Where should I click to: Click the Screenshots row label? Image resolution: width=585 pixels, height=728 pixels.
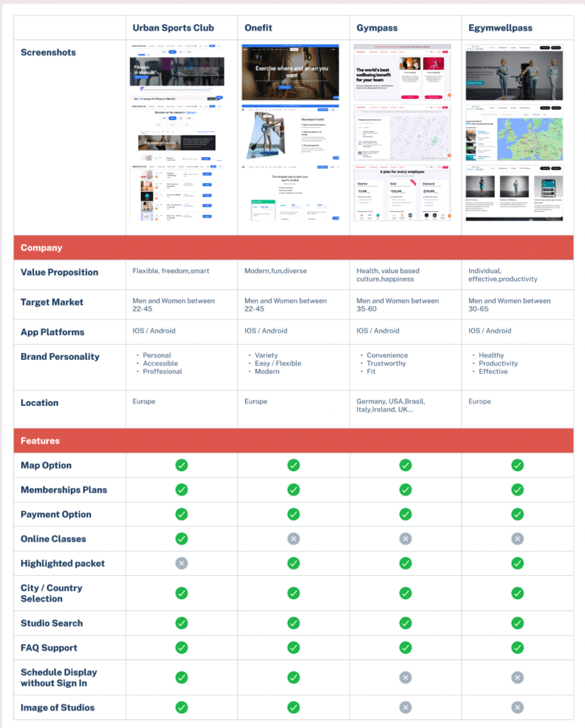click(x=48, y=53)
